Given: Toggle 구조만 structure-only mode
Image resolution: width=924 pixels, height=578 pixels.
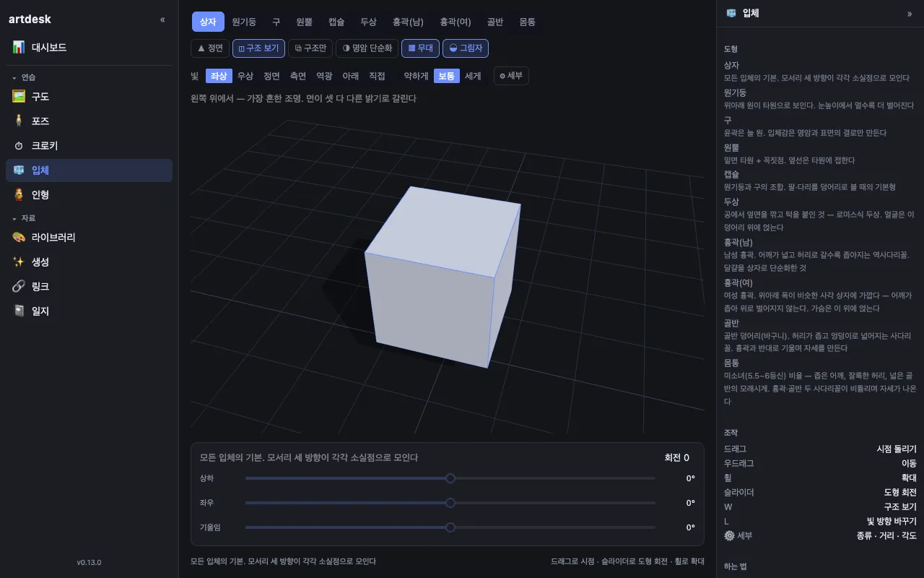Looking at the screenshot, I should click(x=310, y=48).
